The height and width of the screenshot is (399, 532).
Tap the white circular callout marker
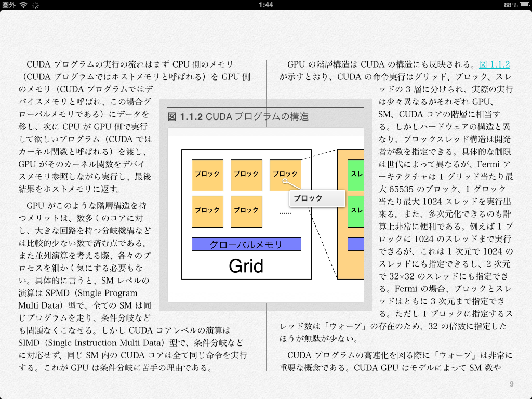coord(285,181)
